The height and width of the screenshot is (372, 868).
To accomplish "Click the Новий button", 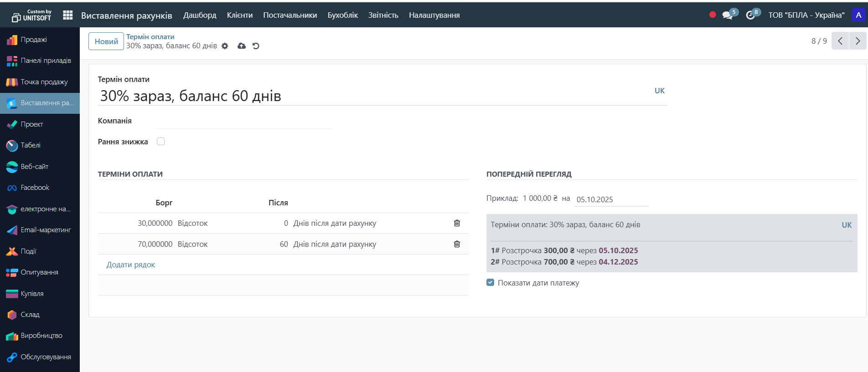I will pos(106,41).
